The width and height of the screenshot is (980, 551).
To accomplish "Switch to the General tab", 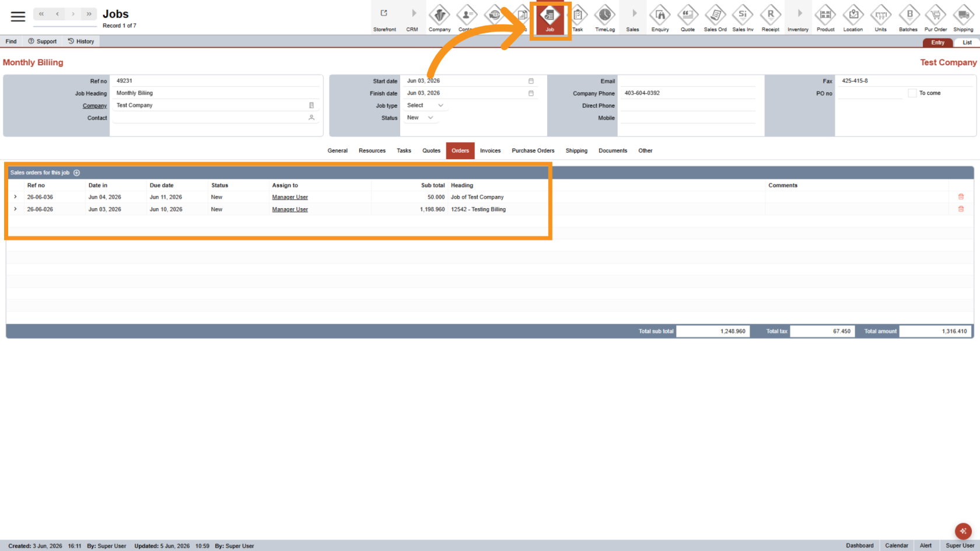I will click(x=337, y=151).
